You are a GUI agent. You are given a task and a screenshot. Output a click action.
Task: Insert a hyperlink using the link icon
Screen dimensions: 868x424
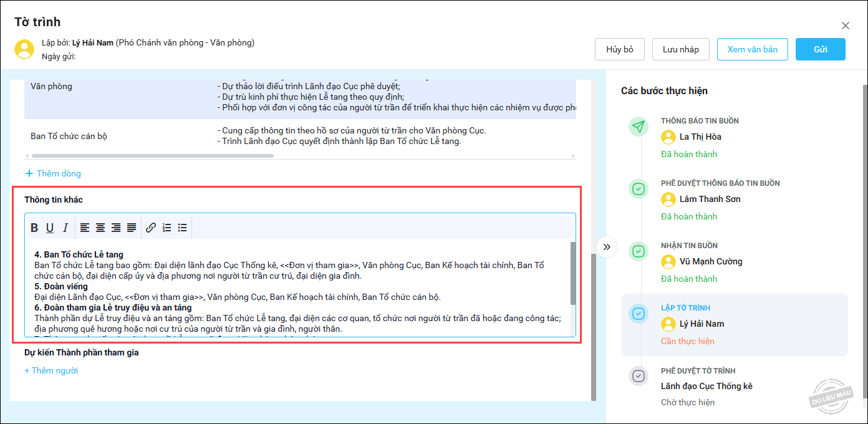pos(151,228)
